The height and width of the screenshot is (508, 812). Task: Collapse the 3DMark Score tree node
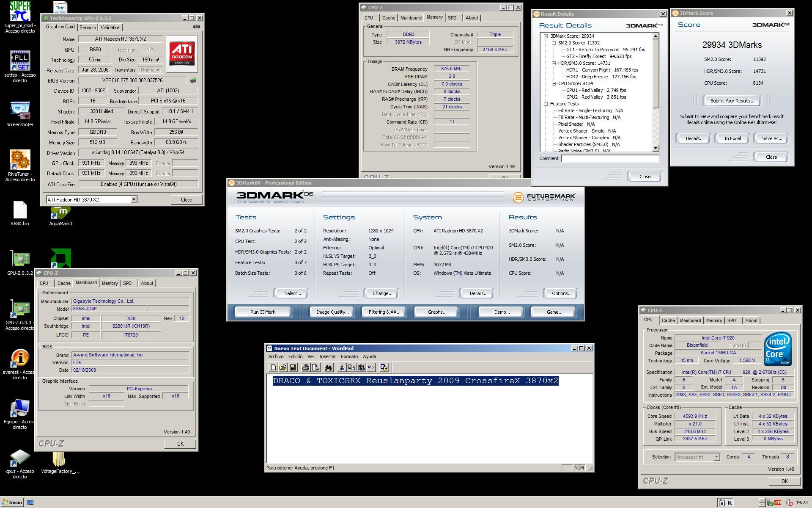(546, 36)
